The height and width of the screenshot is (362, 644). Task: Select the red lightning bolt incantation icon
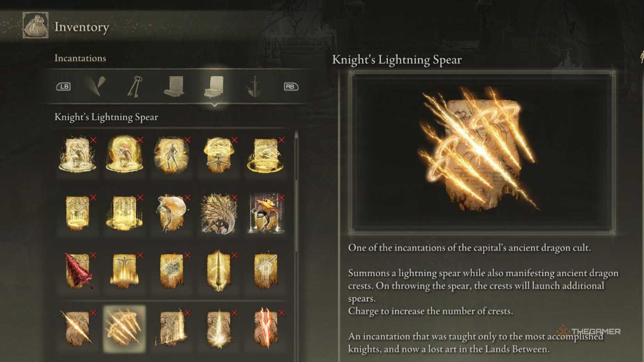(x=266, y=328)
